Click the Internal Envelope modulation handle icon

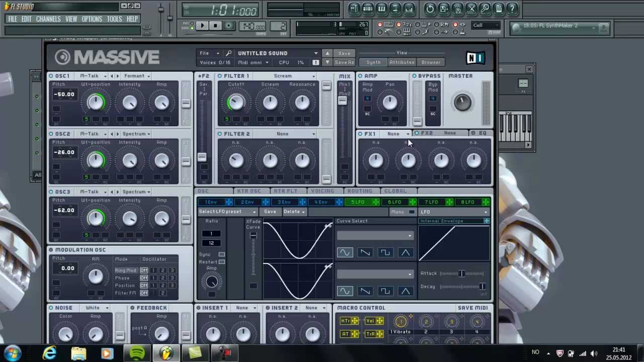pyautogui.click(x=487, y=221)
